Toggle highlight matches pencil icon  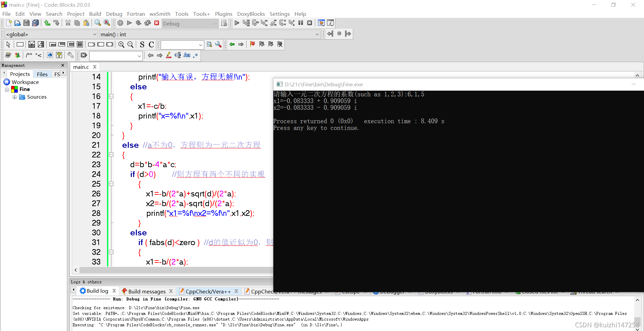pyautogui.click(x=169, y=55)
